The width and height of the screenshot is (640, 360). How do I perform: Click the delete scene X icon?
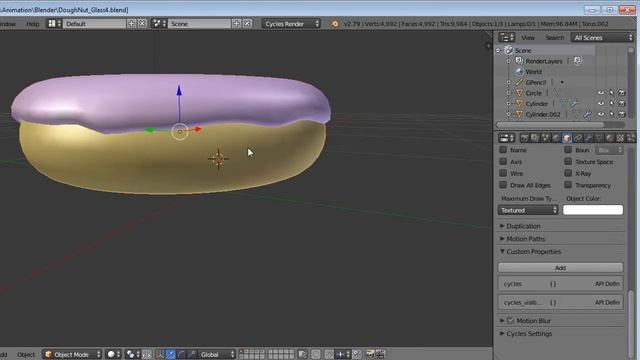click(247, 24)
